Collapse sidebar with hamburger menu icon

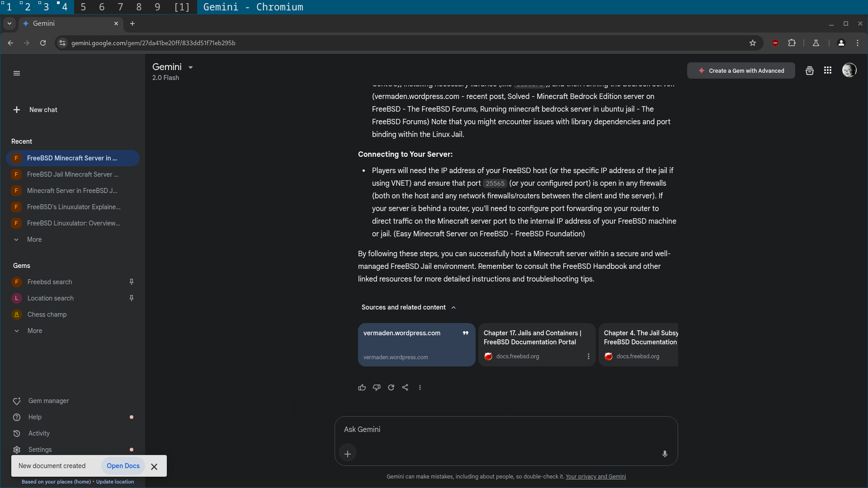pos(17,73)
